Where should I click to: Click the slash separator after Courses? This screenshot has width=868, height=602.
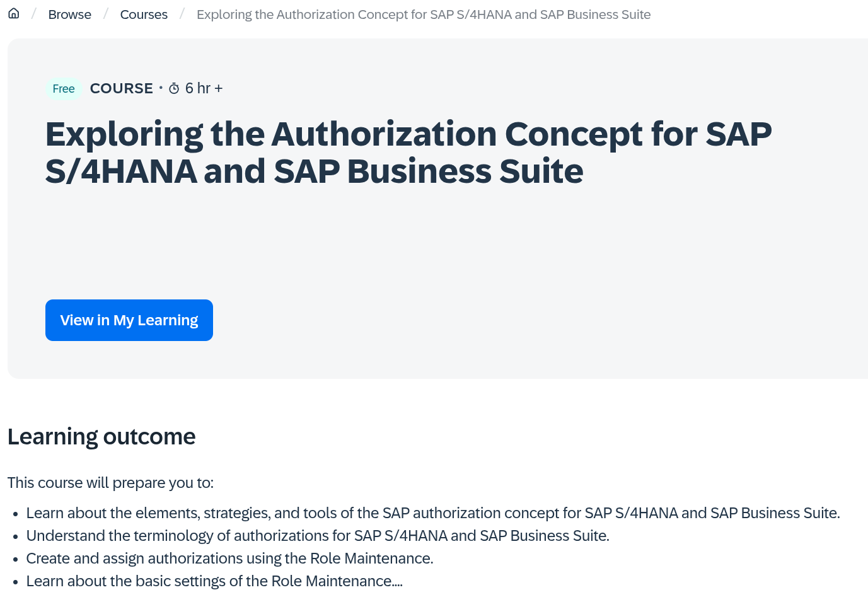pos(182,14)
